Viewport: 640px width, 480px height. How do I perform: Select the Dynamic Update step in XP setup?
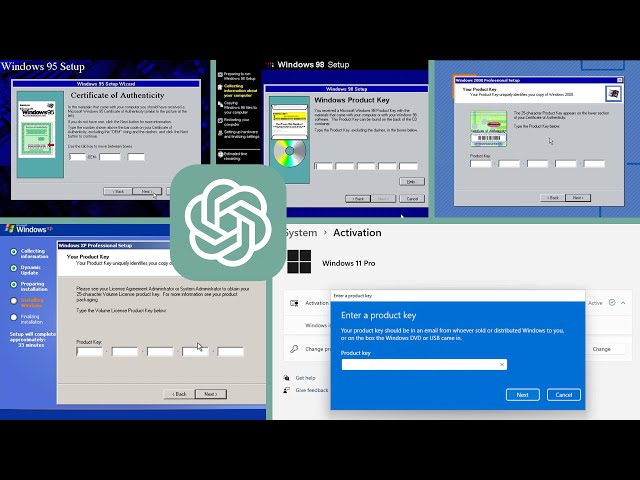(25, 270)
